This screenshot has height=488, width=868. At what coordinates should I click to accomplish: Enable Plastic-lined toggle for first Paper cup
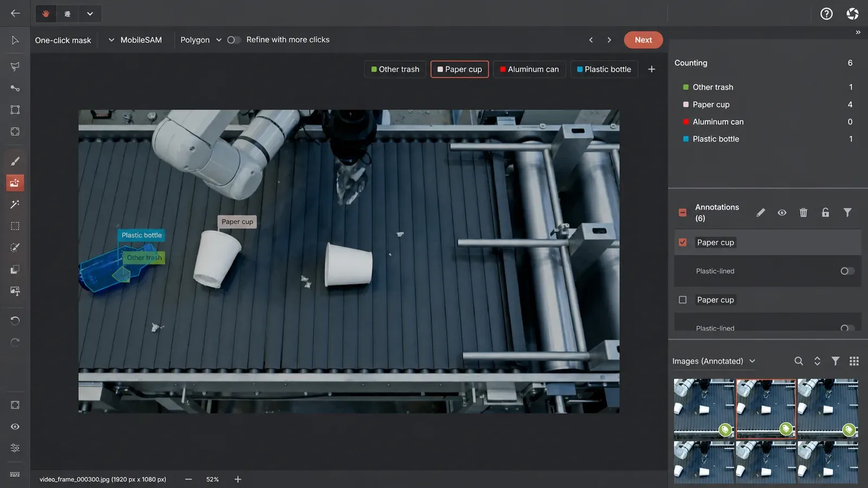tap(847, 271)
